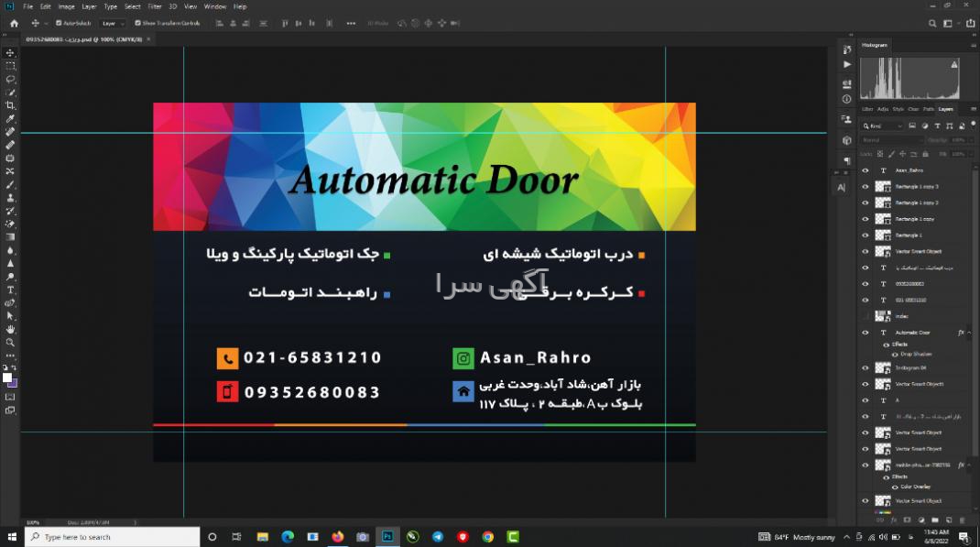The image size is (980, 547).
Task: Open the Paragraph panel icon
Action: point(847,160)
